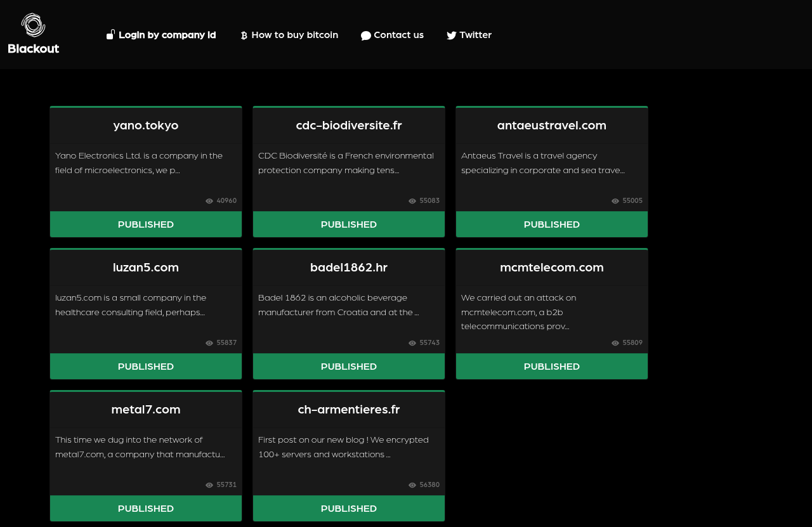
Task: Click PUBLISHED button under antaeustravel.com
Action: 552,224
